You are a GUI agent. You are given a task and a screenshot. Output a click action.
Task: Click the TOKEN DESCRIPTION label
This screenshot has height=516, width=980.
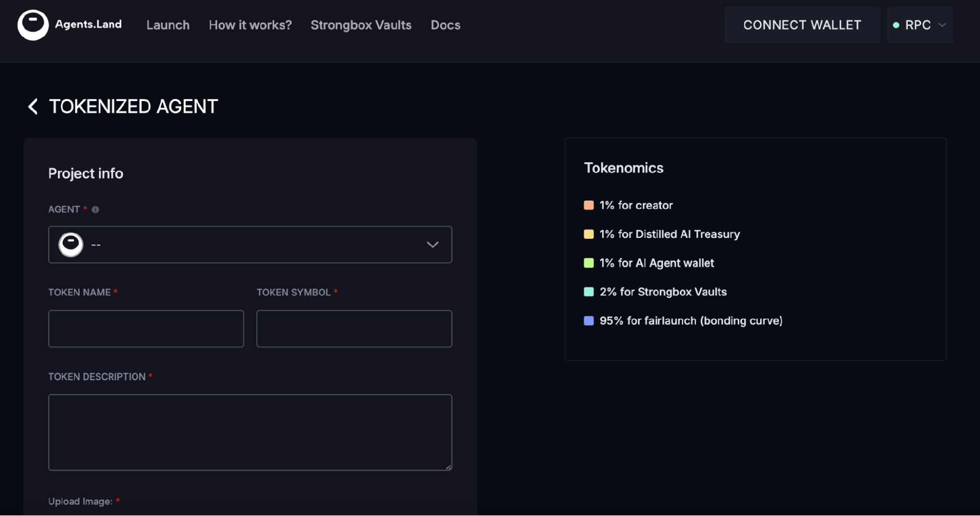(x=97, y=377)
